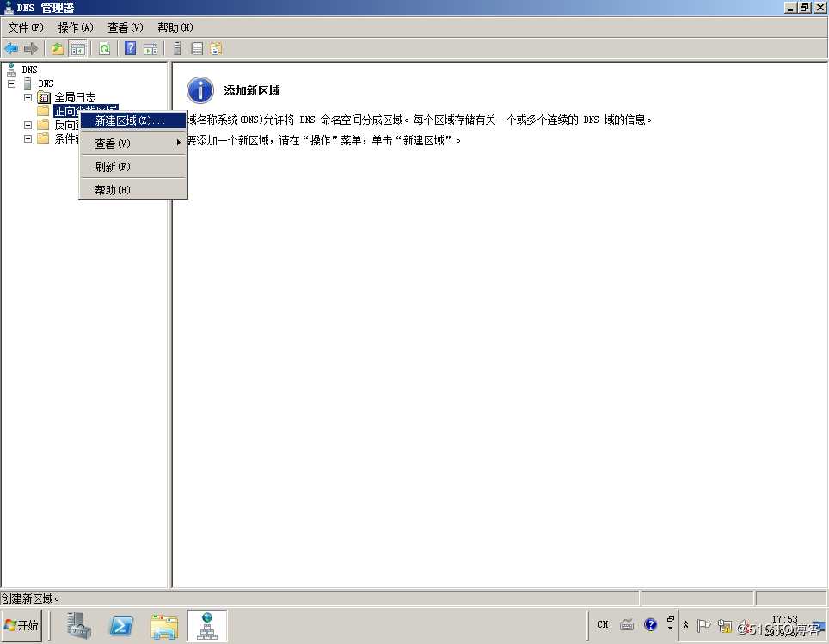Image resolution: width=829 pixels, height=644 pixels.
Task: Select the DNS server tower icon in the tree
Action: (x=28, y=83)
